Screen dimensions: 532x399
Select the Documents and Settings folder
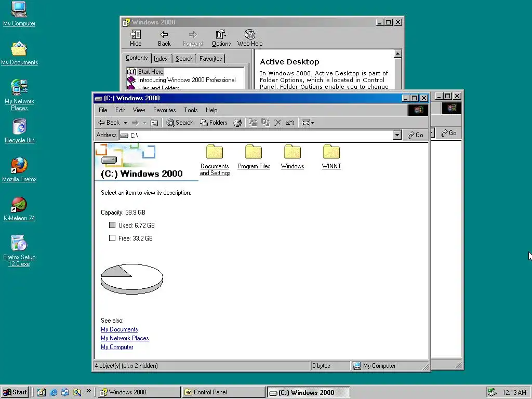pos(215,160)
